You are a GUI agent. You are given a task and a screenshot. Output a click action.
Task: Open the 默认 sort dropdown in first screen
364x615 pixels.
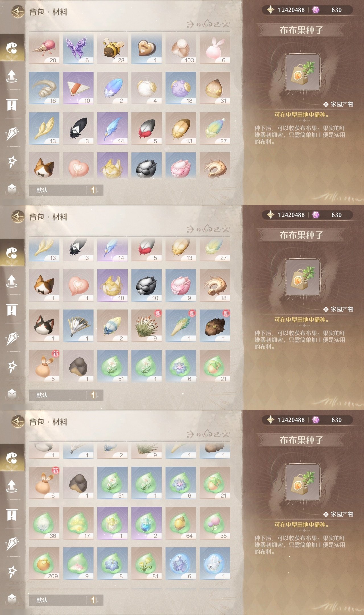(58, 190)
